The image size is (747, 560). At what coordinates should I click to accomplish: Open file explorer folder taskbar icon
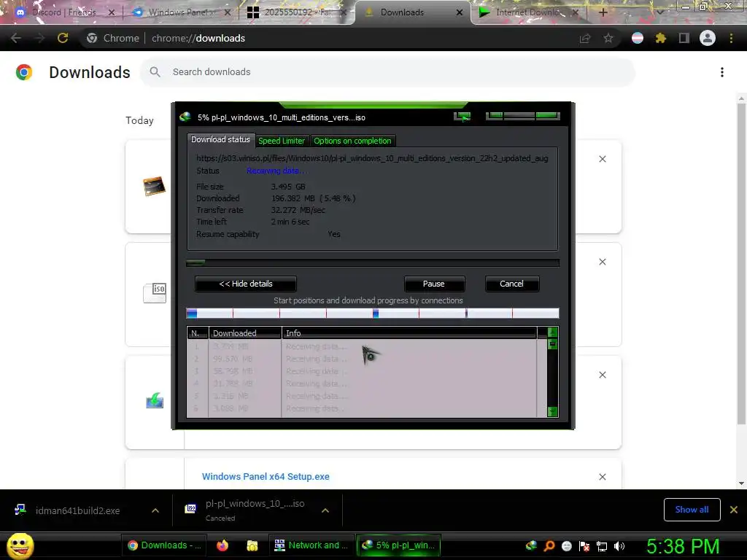coord(252,545)
